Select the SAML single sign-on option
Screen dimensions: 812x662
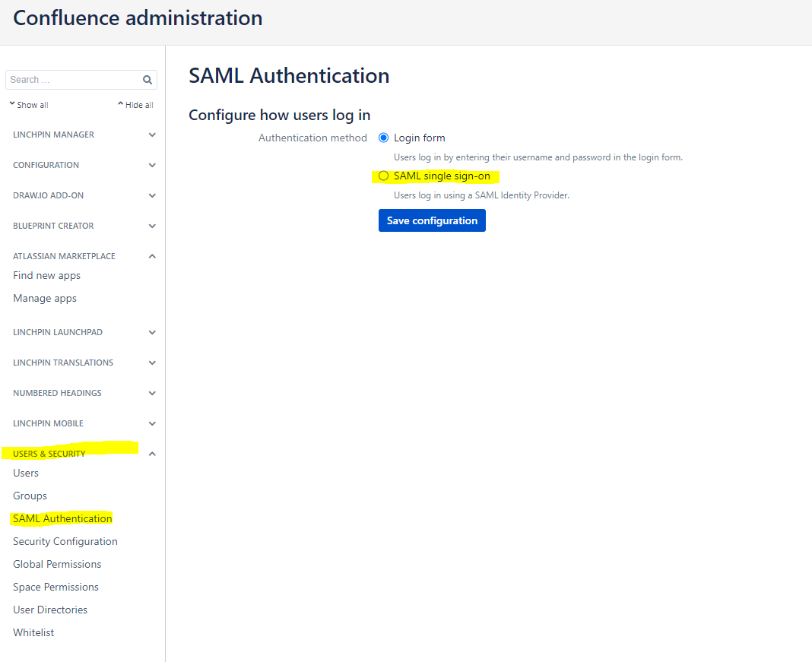[383, 176]
